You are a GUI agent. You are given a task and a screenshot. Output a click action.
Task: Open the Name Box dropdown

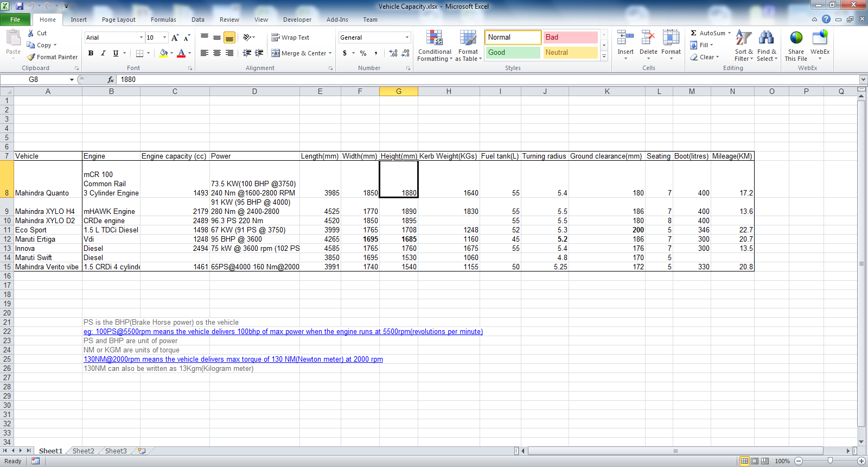(x=72, y=80)
